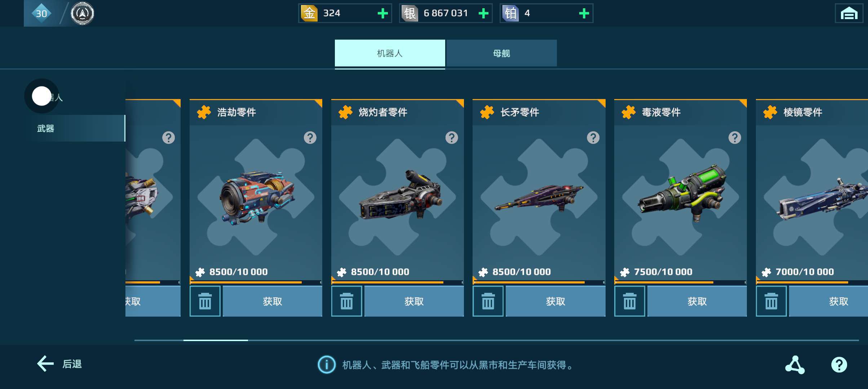Open help icon on 烧灼者零件 card
Screen dimensions: 868x389
pos(452,138)
